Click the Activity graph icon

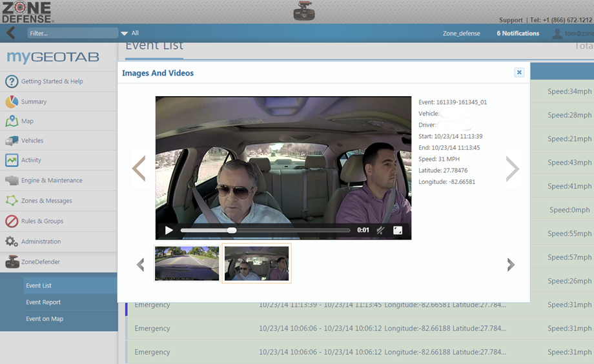12,160
